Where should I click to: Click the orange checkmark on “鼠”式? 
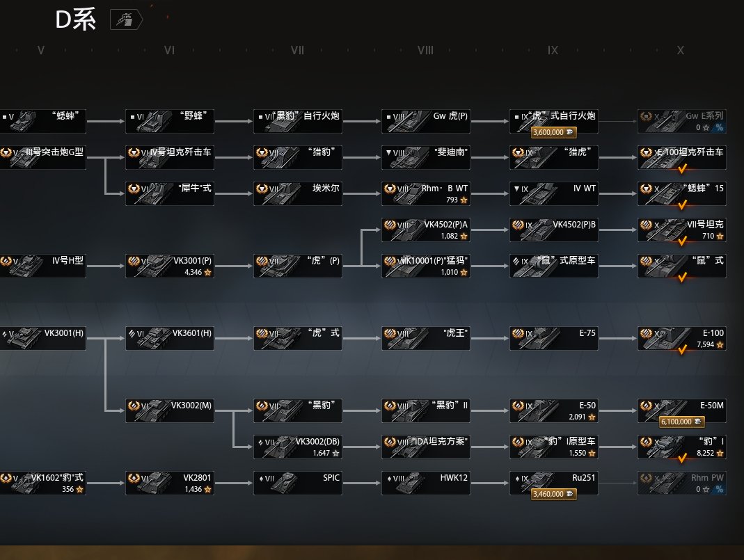(682, 277)
